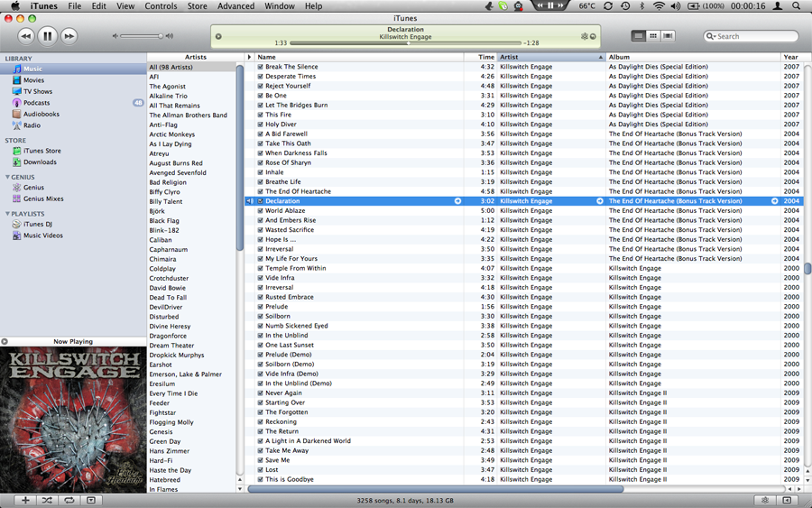This screenshot has height=508, width=812.
Task: Sort songs by the Album column
Action: [693, 57]
